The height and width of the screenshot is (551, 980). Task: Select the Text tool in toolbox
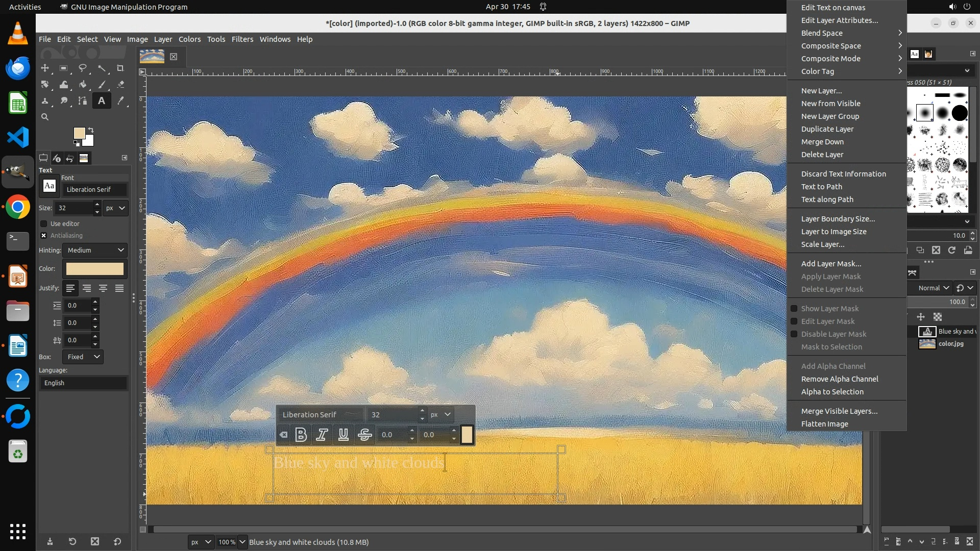point(102,101)
